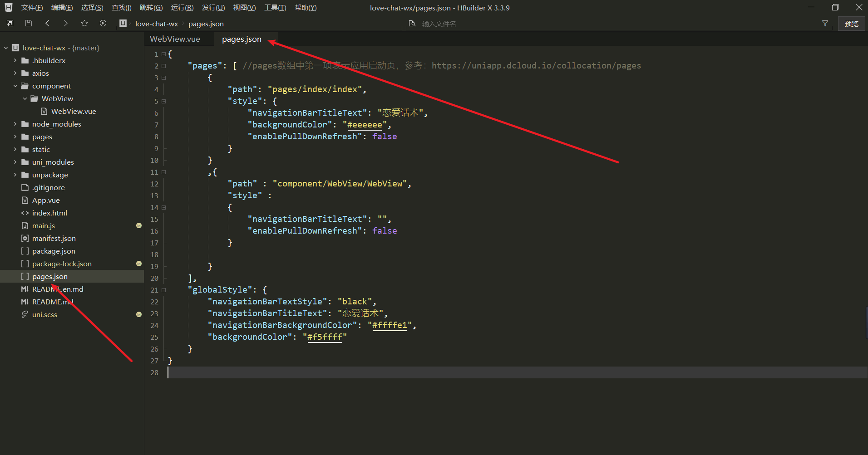Screen dimensions: 868x455
Task: Open App.vue in the file tree
Action: click(x=72, y=200)
